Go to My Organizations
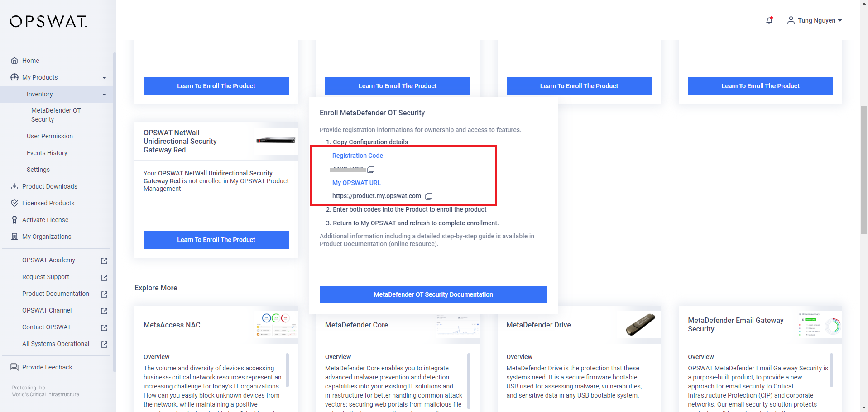Image resolution: width=868 pixels, height=412 pixels. (47, 237)
